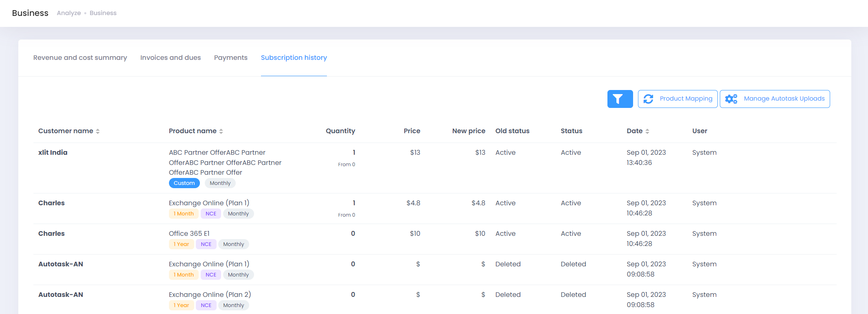Select Autotask-AN in Exchange Online (Plan 2) row
Image resolution: width=868 pixels, height=314 pixels.
[61, 294]
